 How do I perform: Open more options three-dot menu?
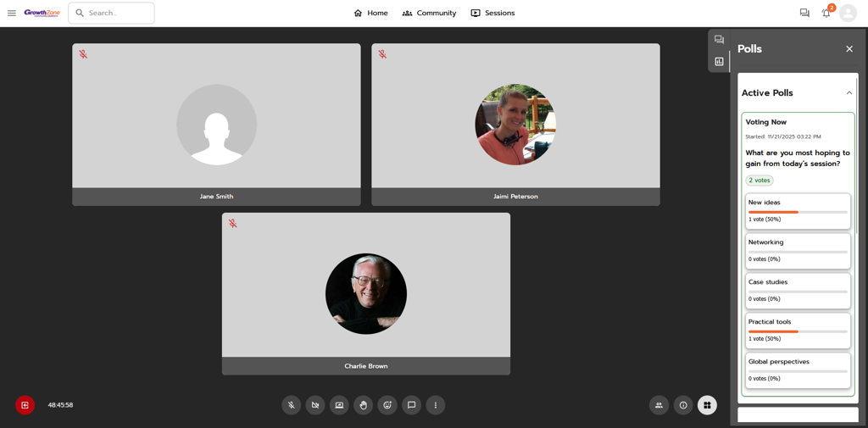click(436, 405)
